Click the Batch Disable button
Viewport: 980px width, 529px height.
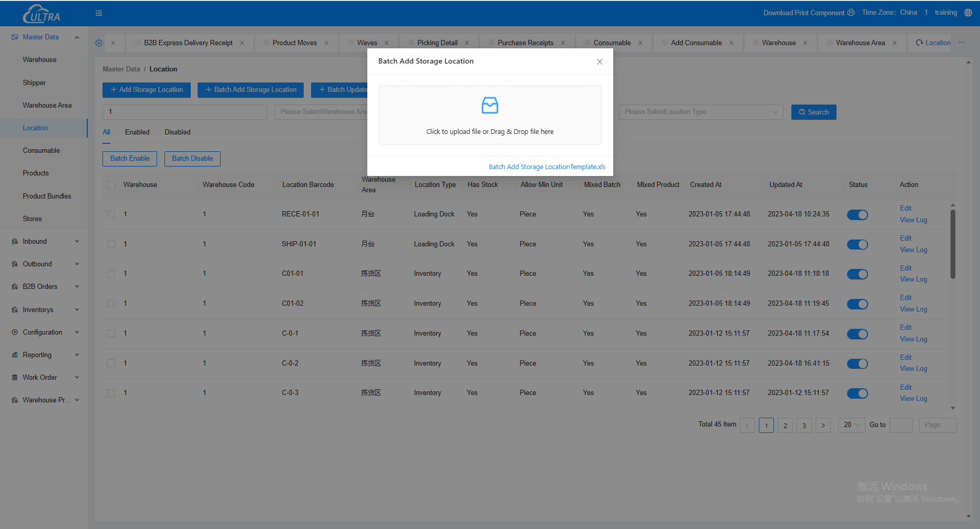pos(192,159)
